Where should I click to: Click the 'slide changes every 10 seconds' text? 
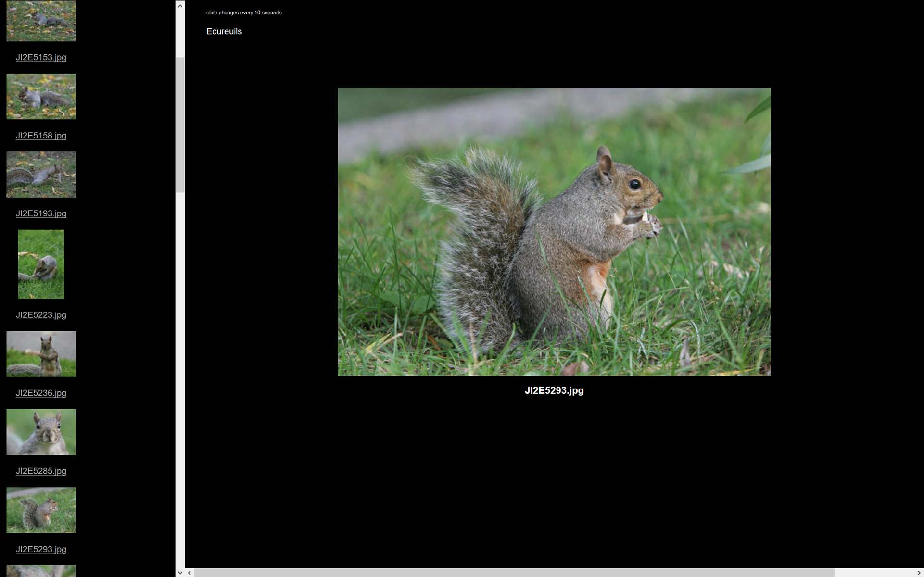point(244,13)
